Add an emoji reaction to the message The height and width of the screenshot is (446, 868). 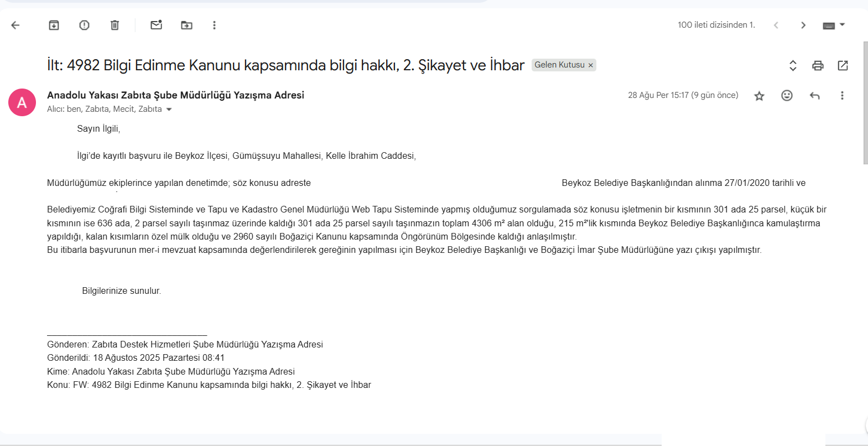tap(787, 96)
